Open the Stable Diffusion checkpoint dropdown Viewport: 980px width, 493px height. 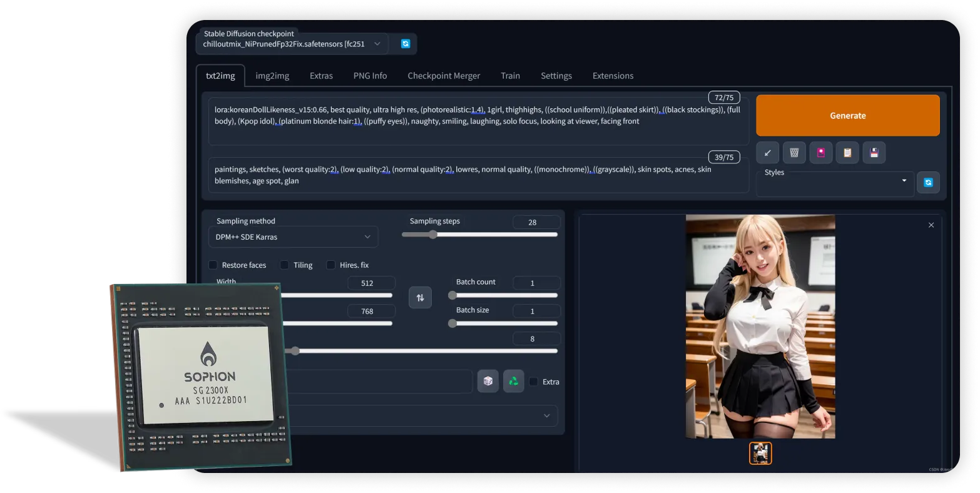292,44
